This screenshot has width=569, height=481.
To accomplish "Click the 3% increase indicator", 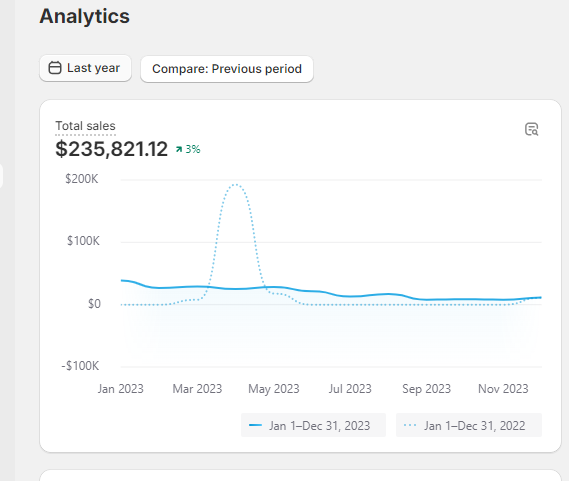I will pyautogui.click(x=188, y=149).
